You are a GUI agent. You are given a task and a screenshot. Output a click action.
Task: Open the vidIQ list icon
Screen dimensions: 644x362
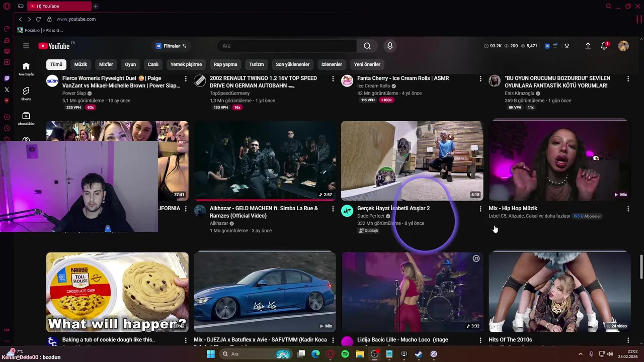555,46
